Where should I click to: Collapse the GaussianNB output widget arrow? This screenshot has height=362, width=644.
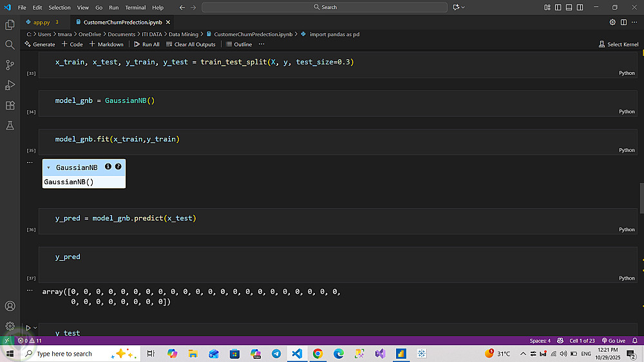[x=48, y=167]
